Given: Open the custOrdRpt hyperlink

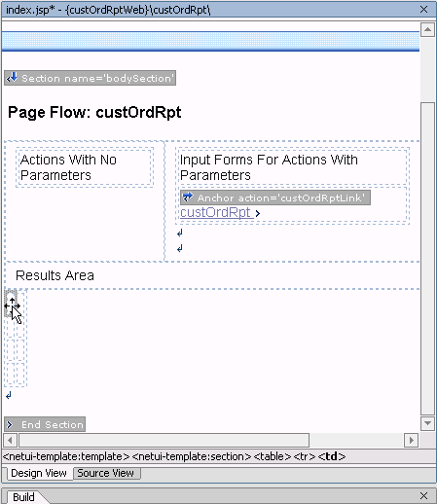Looking at the screenshot, I should click(x=216, y=213).
